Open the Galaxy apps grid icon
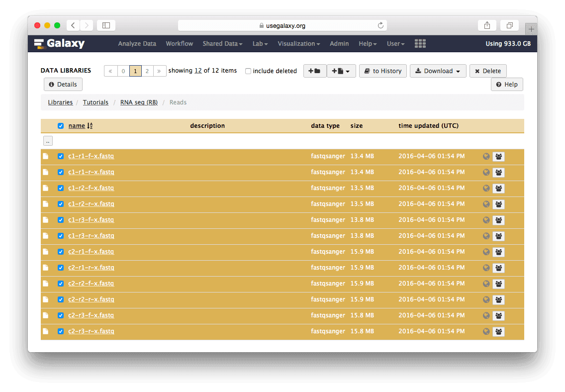The width and height of the screenshot is (565, 392). coord(420,44)
